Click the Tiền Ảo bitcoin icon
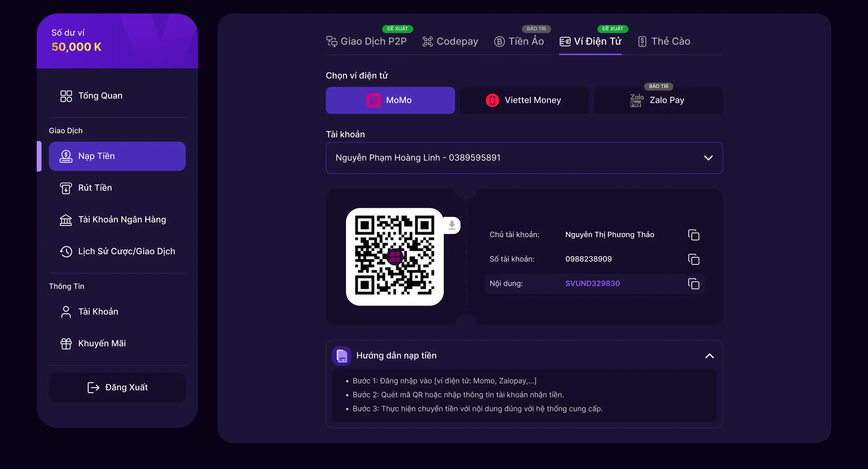This screenshot has height=469, width=868. [x=499, y=41]
